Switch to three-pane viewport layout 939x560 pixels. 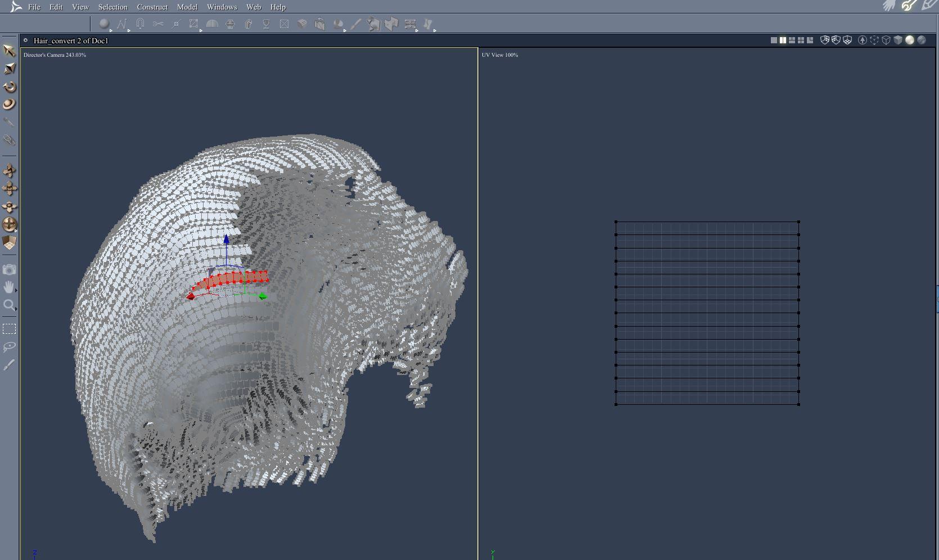pos(792,40)
